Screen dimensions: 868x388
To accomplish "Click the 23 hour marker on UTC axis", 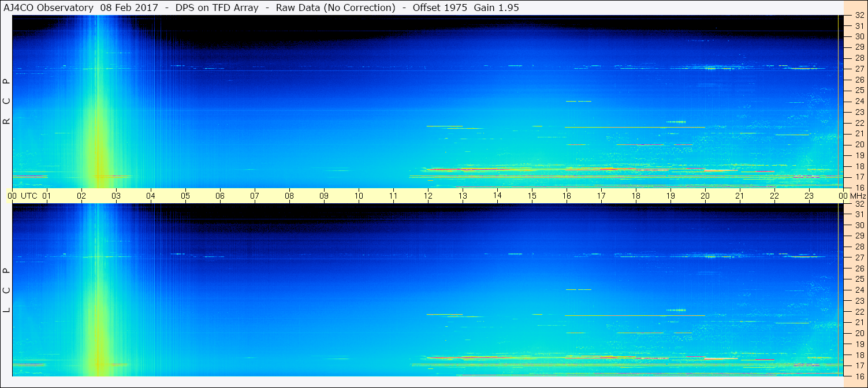I will [809, 196].
